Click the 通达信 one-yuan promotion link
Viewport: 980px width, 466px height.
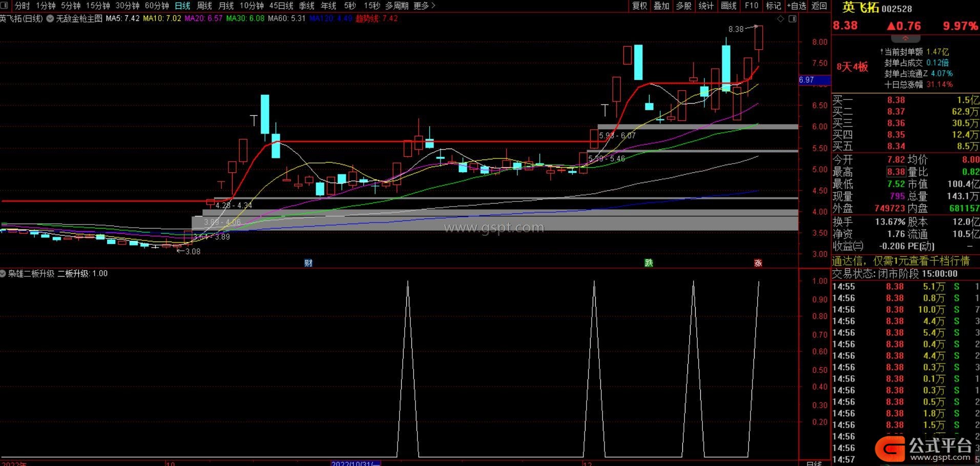click(x=901, y=261)
